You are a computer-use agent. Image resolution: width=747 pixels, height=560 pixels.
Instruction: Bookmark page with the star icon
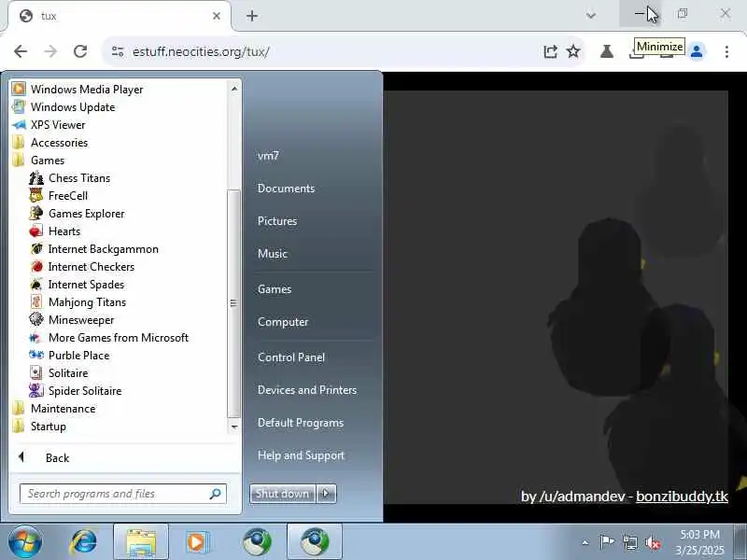tap(573, 51)
